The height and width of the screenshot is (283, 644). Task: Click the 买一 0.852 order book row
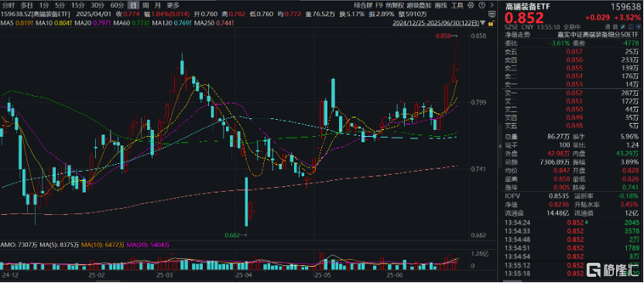[x=573, y=93]
